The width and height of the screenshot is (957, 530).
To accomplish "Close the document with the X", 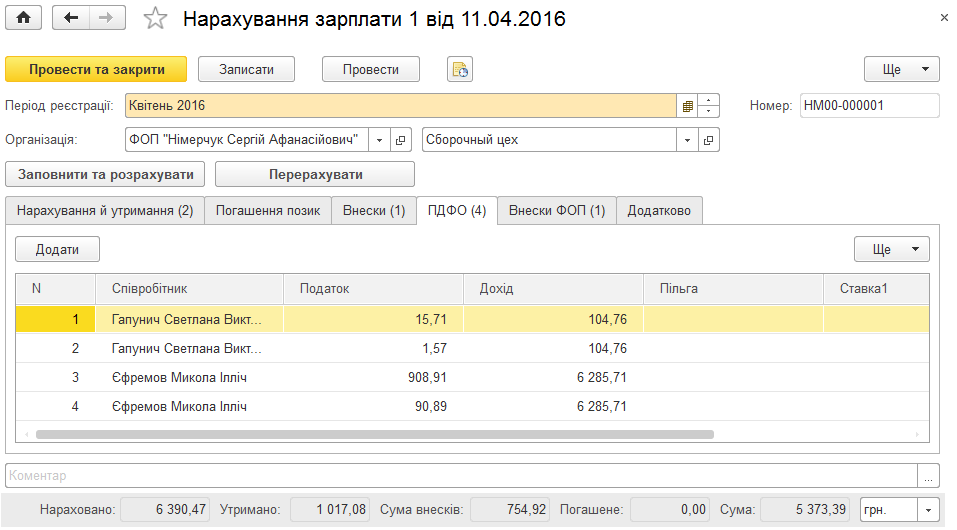I will (944, 18).
